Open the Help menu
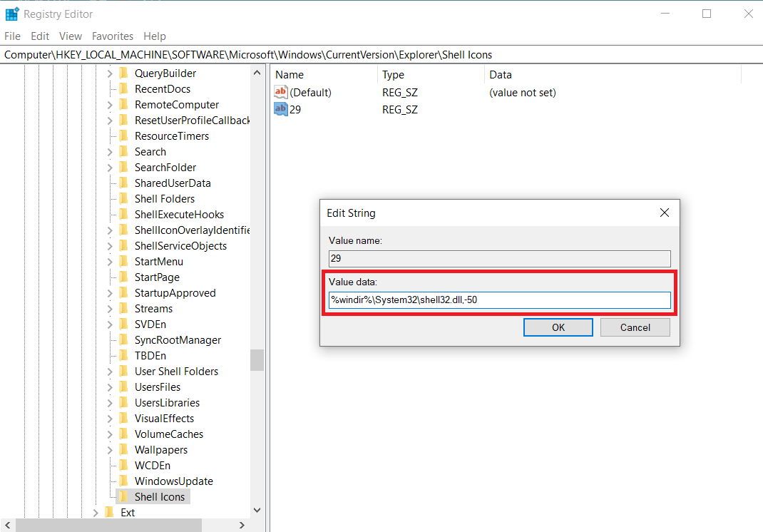Viewport: 763px width, 532px height. [155, 36]
